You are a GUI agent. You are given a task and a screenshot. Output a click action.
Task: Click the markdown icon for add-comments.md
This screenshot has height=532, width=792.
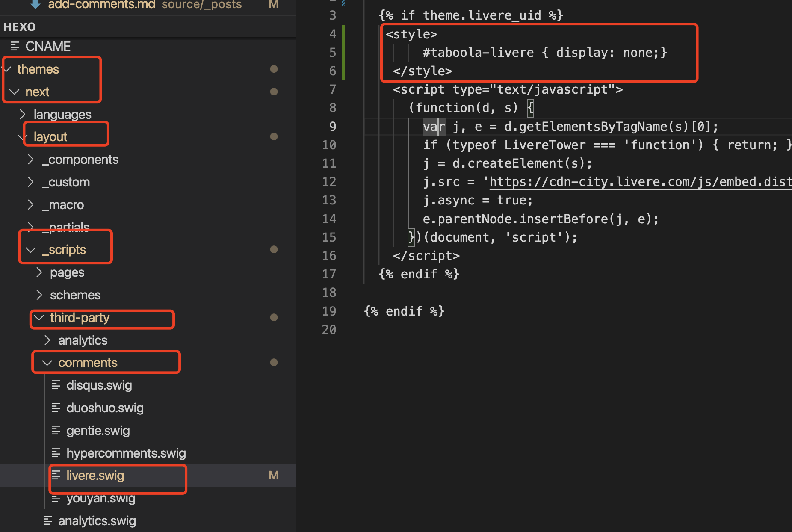click(x=35, y=5)
